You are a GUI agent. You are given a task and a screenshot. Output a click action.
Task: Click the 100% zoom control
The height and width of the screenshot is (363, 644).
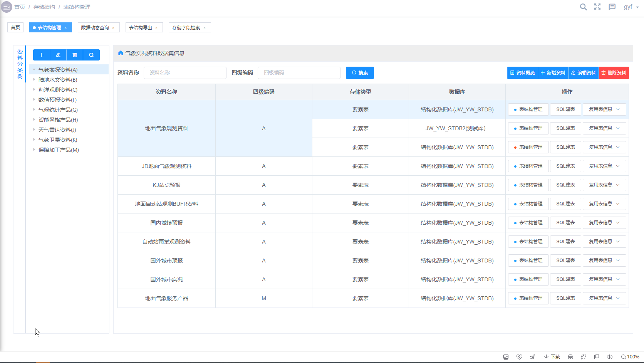point(630,357)
